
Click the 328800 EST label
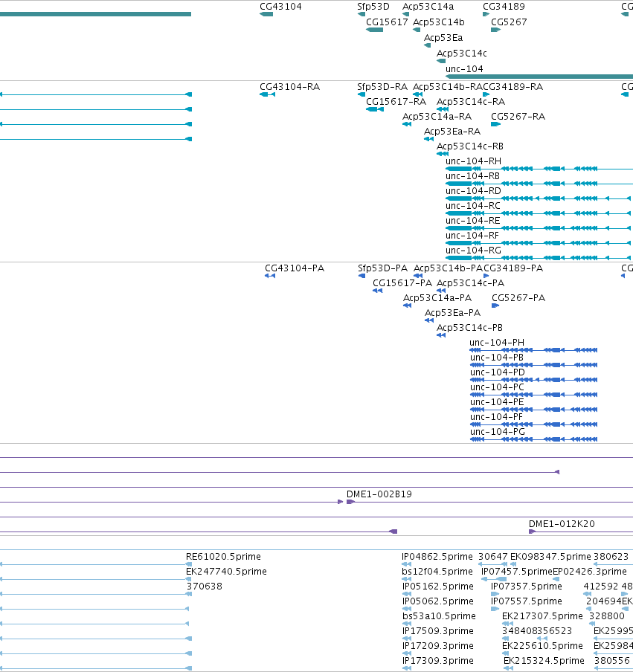(x=607, y=616)
